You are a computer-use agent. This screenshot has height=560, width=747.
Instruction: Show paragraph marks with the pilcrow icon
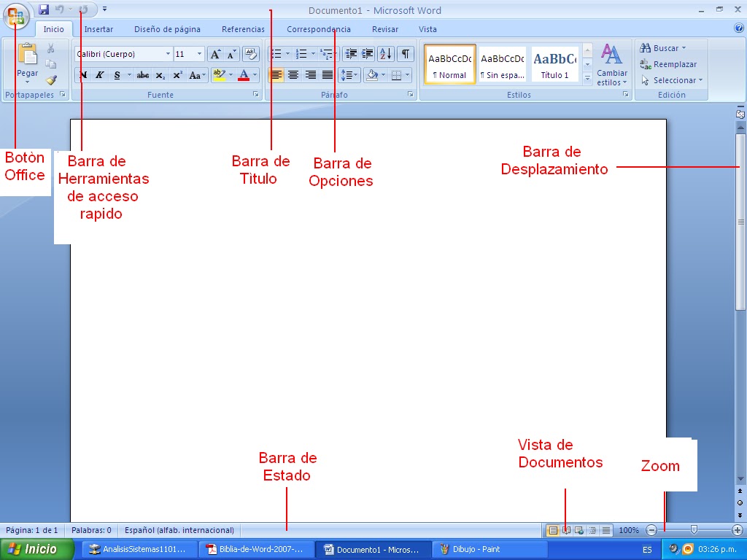pos(405,53)
